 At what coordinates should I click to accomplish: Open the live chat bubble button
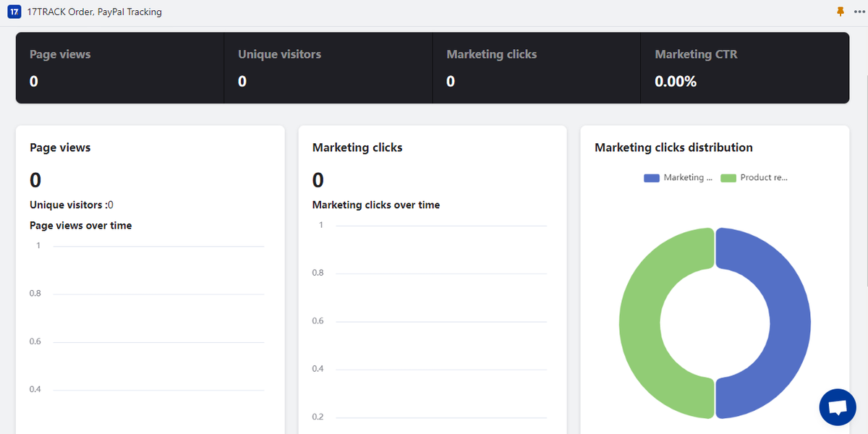coord(838,407)
